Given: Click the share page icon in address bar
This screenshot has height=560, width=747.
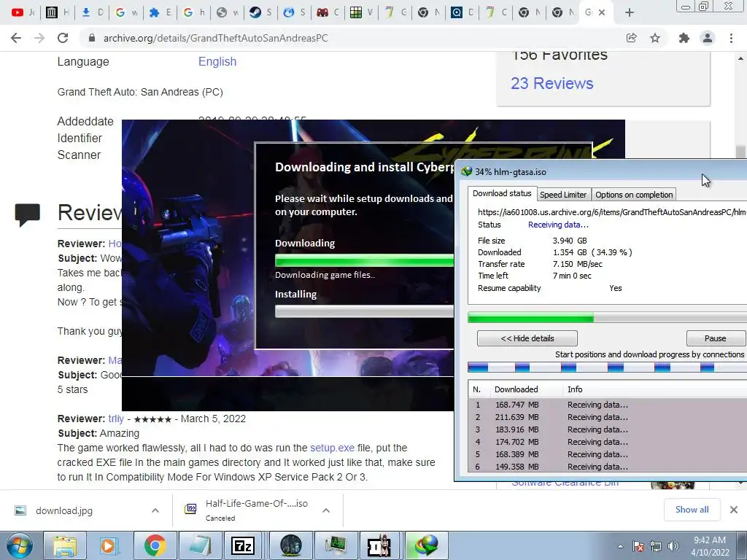Looking at the screenshot, I should [631, 38].
